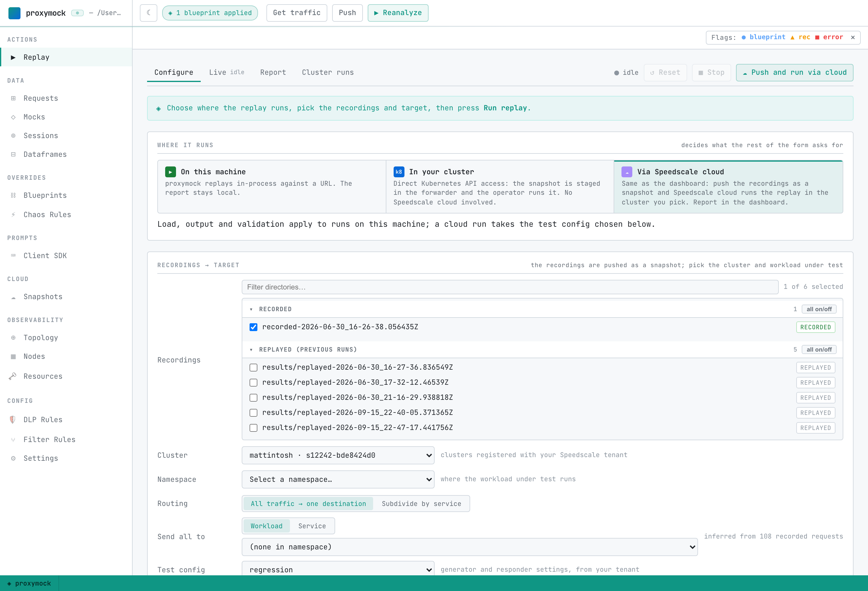Screen dimensions: 868x591
Task: Switch to the Live tab
Action: [x=226, y=72]
